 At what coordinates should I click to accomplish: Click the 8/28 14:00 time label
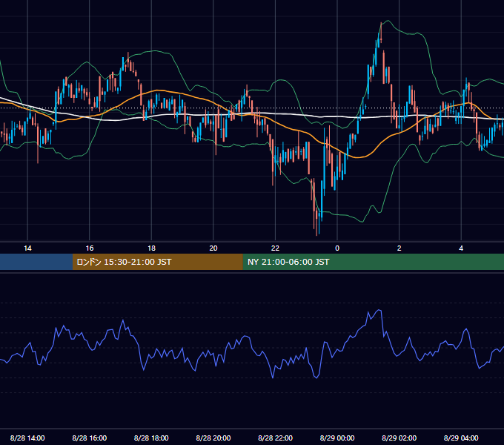point(27,438)
